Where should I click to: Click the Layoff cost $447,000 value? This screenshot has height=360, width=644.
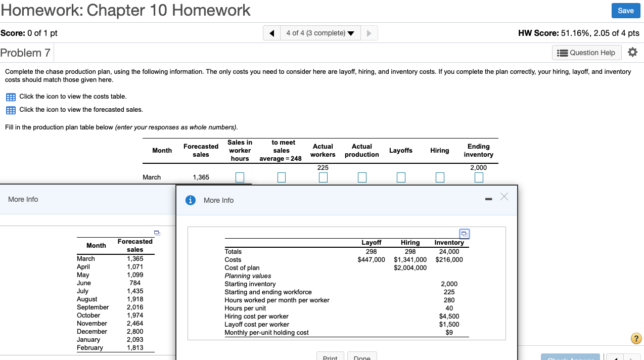pos(371,259)
